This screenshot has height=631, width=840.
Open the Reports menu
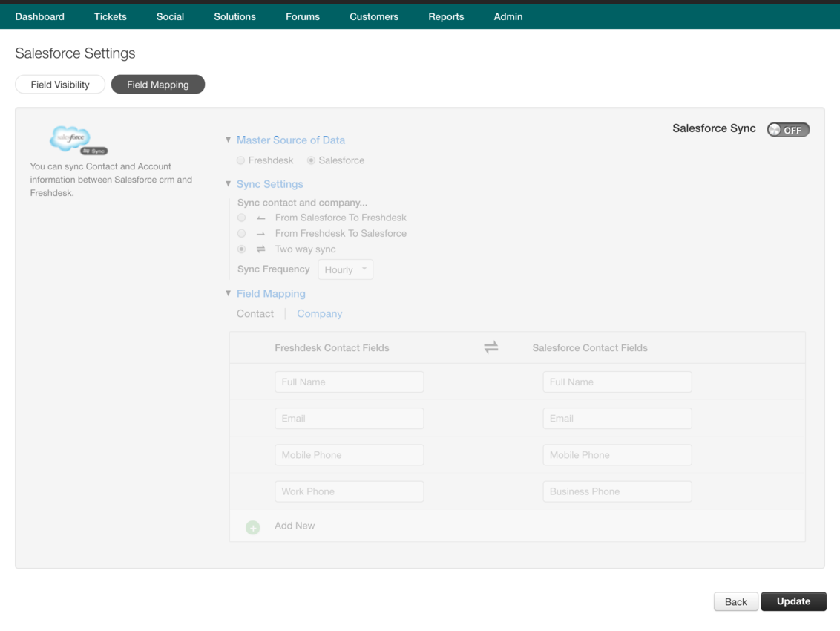coord(446,16)
